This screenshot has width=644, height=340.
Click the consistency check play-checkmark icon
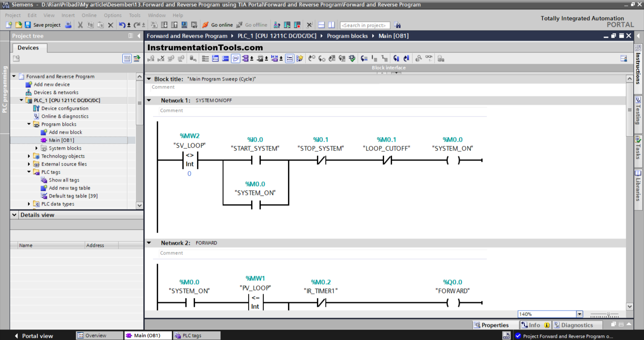tap(352, 59)
